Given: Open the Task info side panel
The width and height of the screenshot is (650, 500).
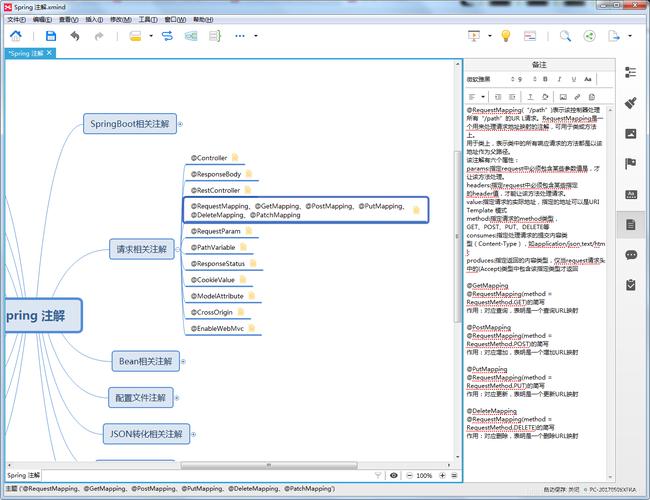Looking at the screenshot, I should click(x=631, y=285).
